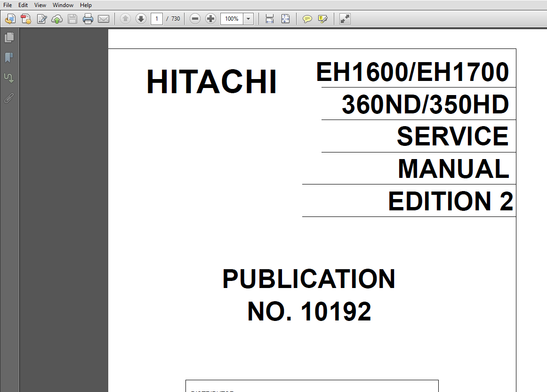
Task: Add a sticky note comment
Action: 307,19
